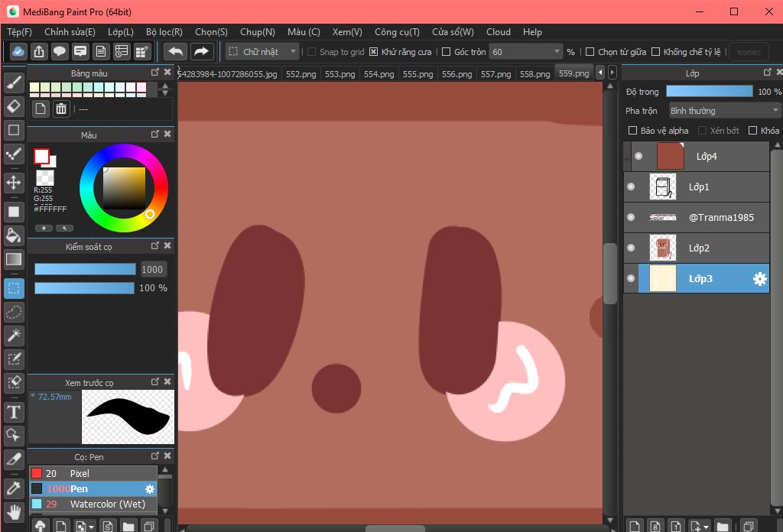Screen dimensions: 783x532
Task: Click the export/share icon in toolbar
Action: click(39, 51)
